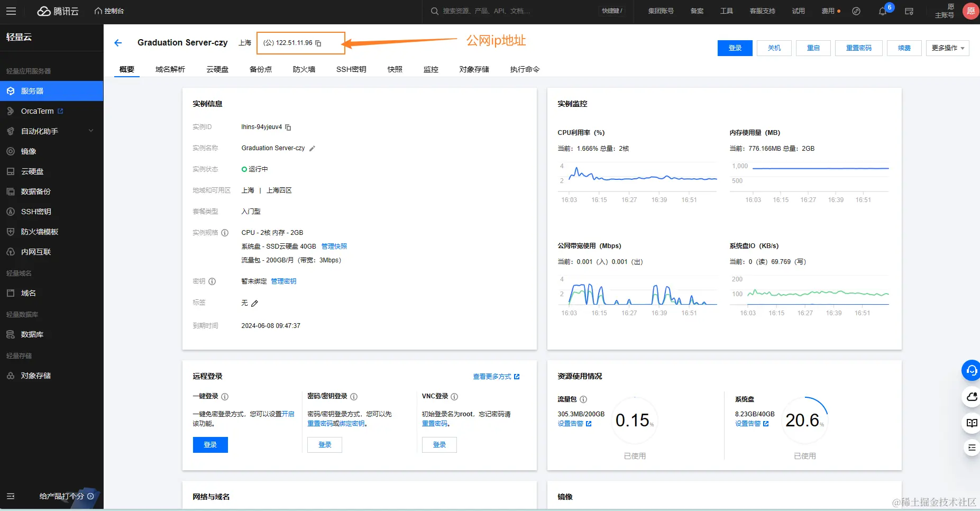Show info tooltip for 密钥
Image resolution: width=980 pixels, height=511 pixels.
tap(212, 281)
